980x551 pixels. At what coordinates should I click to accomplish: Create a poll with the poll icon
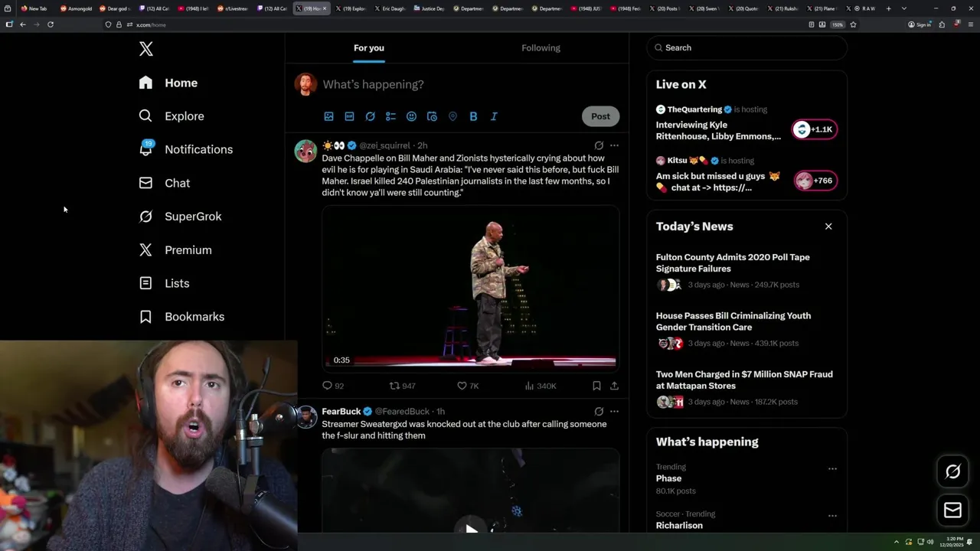click(390, 116)
